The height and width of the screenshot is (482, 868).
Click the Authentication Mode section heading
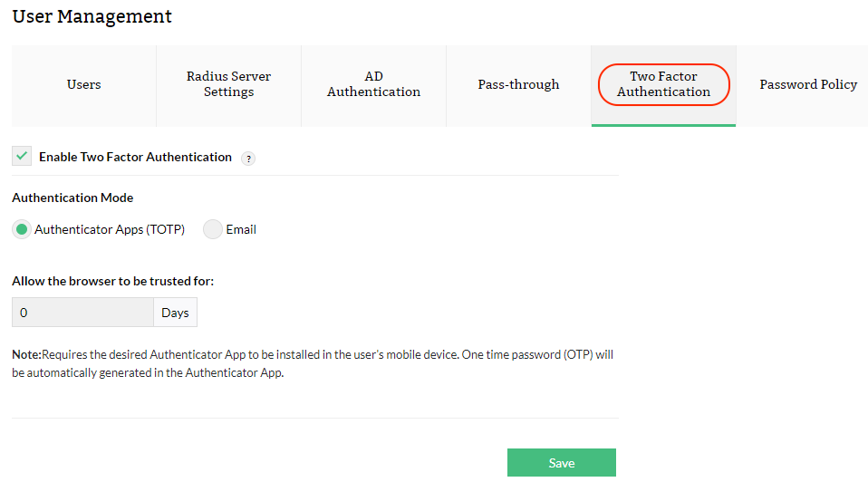tap(72, 198)
